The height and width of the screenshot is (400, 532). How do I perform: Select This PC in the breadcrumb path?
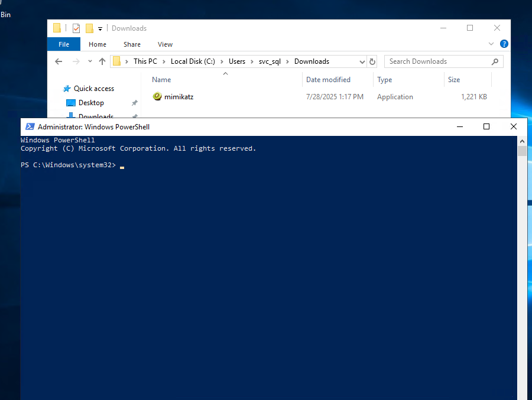145,61
